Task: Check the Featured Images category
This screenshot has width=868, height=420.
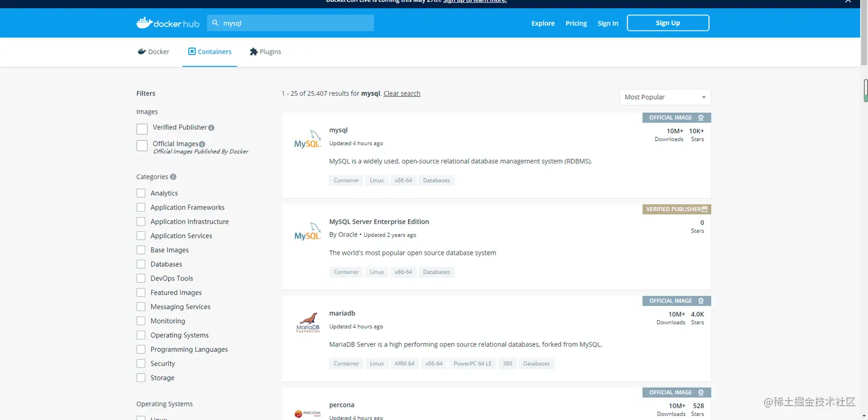Action: [x=141, y=293]
